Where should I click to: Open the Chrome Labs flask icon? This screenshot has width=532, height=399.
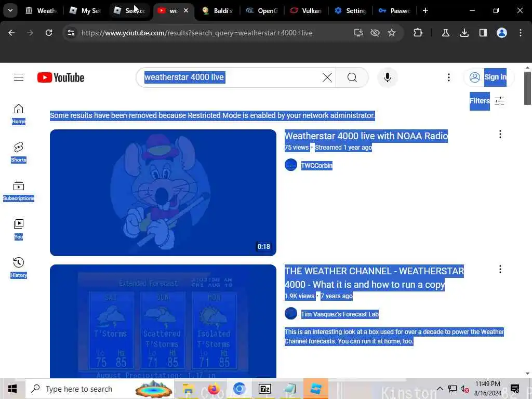click(x=445, y=33)
